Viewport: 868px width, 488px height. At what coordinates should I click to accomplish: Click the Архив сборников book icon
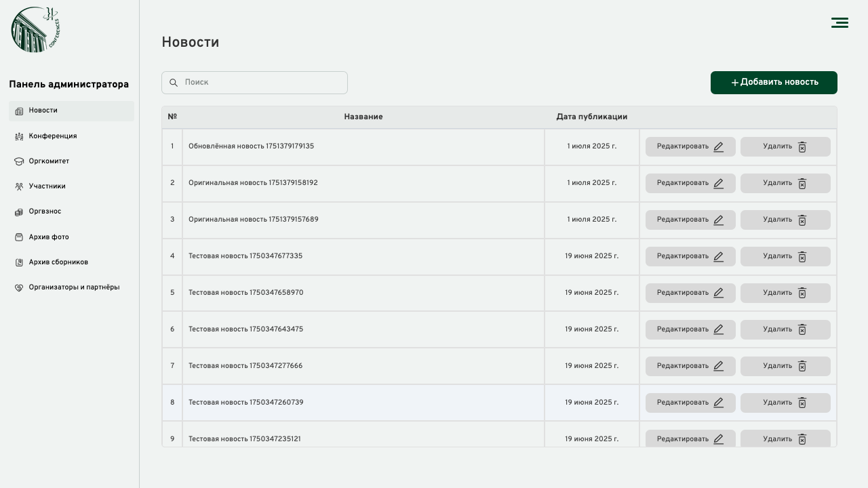[19, 262]
